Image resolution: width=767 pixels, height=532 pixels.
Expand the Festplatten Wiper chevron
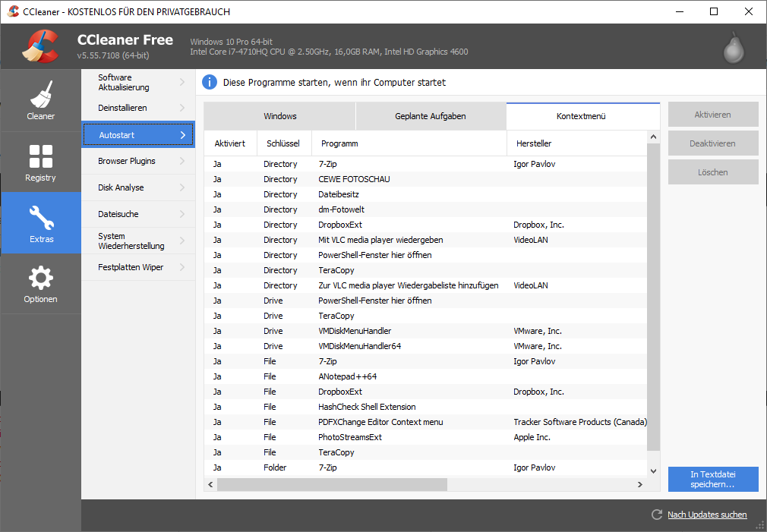click(182, 267)
